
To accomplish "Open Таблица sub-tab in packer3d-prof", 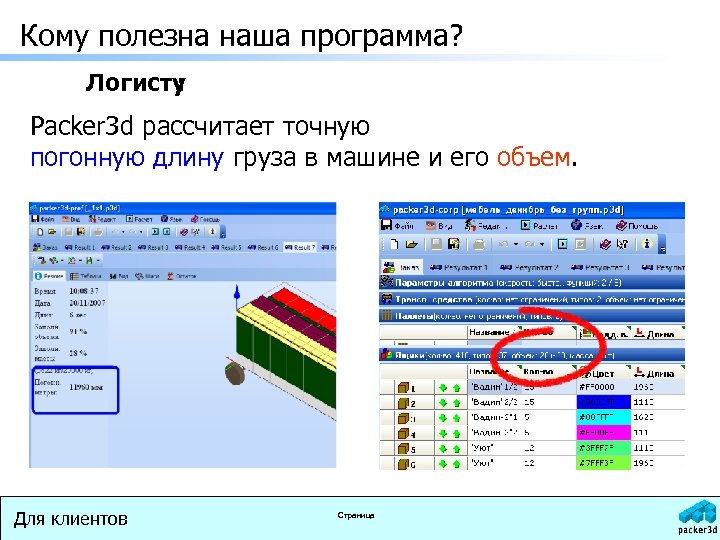I will [85, 276].
